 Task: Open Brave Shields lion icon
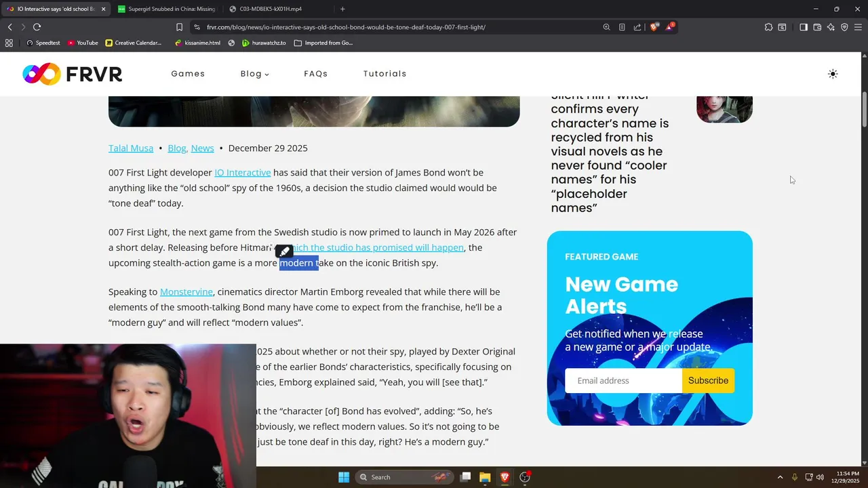654,27
